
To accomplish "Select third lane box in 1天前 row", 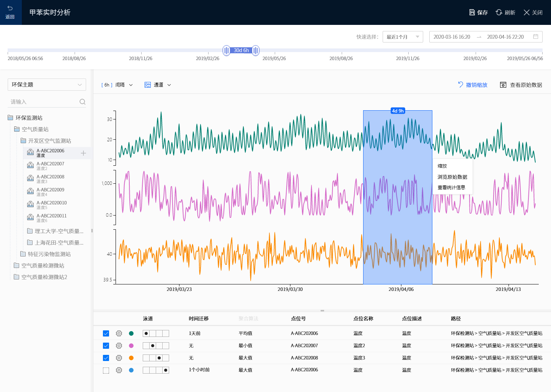I will pyautogui.click(x=159, y=333).
